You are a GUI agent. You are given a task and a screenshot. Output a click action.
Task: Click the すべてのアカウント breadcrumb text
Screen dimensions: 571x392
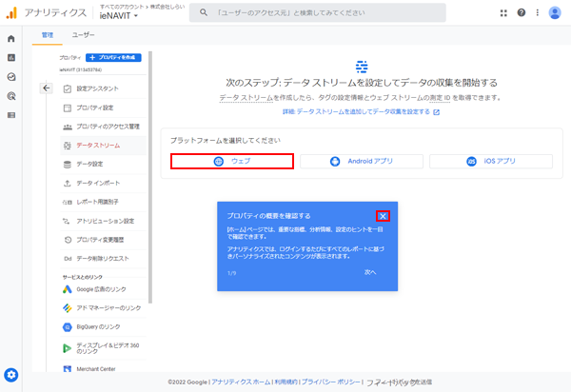pyautogui.click(x=122, y=7)
